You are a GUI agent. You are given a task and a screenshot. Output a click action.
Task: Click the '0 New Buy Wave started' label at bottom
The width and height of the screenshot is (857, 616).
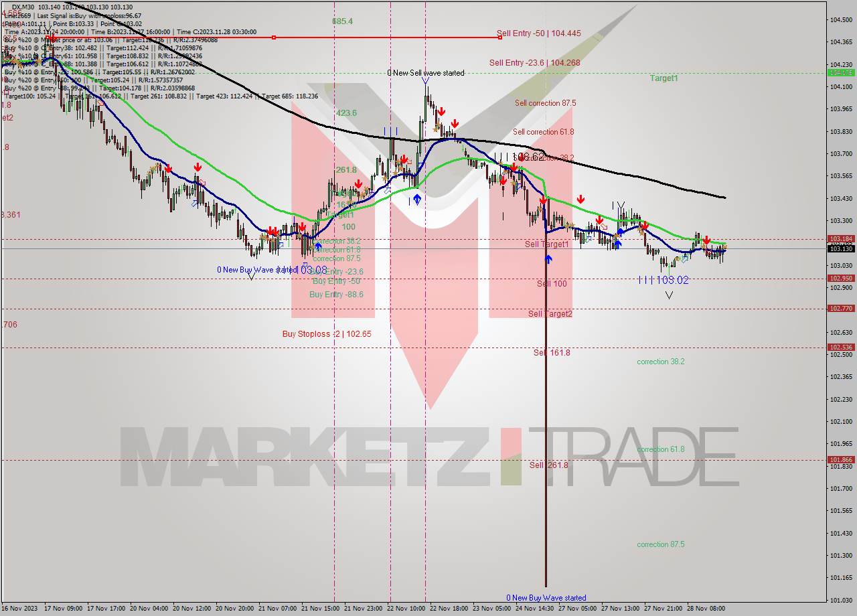pyautogui.click(x=546, y=598)
